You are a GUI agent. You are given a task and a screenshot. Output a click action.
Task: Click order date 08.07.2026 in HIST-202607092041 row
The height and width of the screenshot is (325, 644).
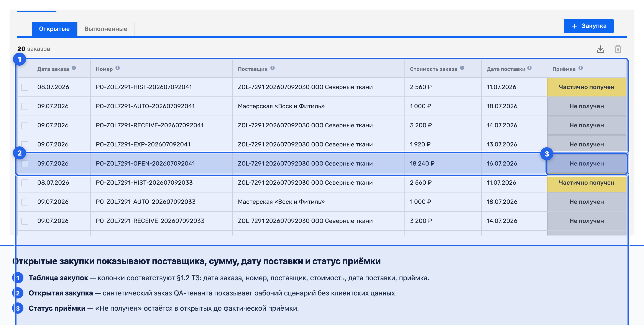click(x=53, y=87)
